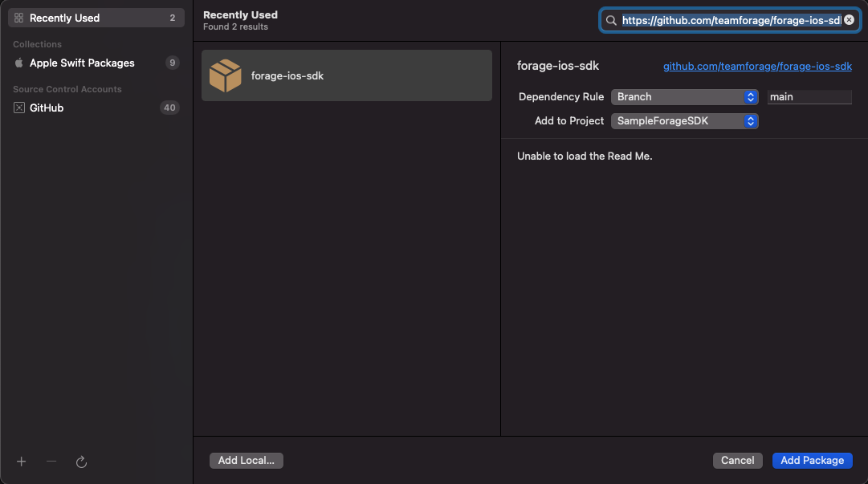Screen dimensions: 868x484
Task: Select GitHub under Source Control Accounts
Action: pos(96,108)
